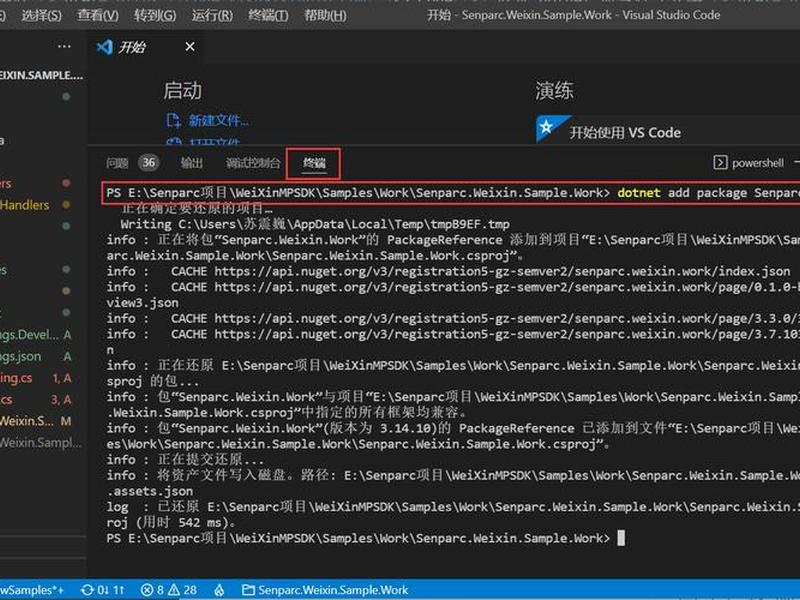The image size is (800, 600).
Task: Select the Handlers folder in explorer
Action: coord(24,205)
